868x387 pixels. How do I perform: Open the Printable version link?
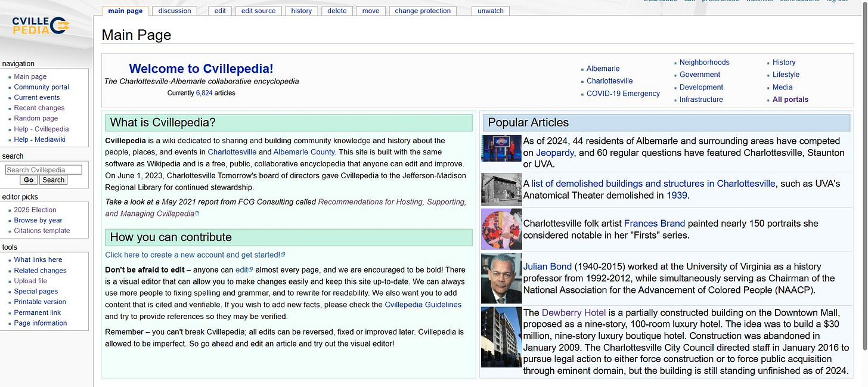tap(40, 302)
